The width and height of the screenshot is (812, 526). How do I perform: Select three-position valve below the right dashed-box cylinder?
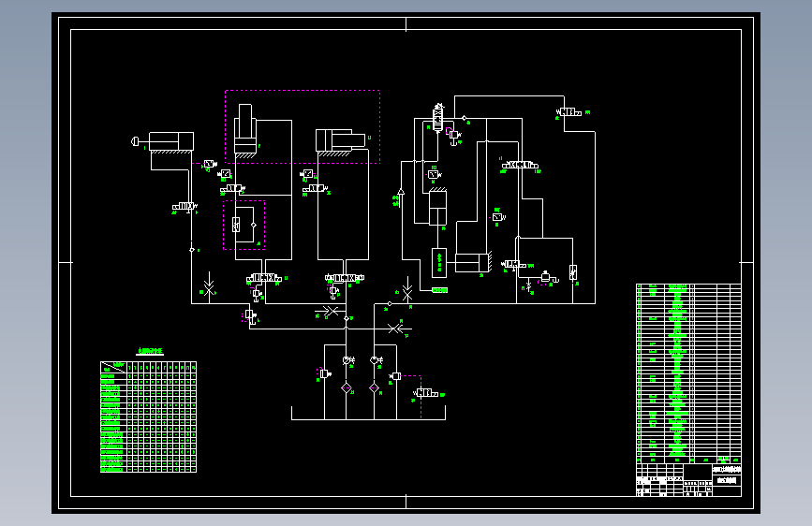pos(345,278)
